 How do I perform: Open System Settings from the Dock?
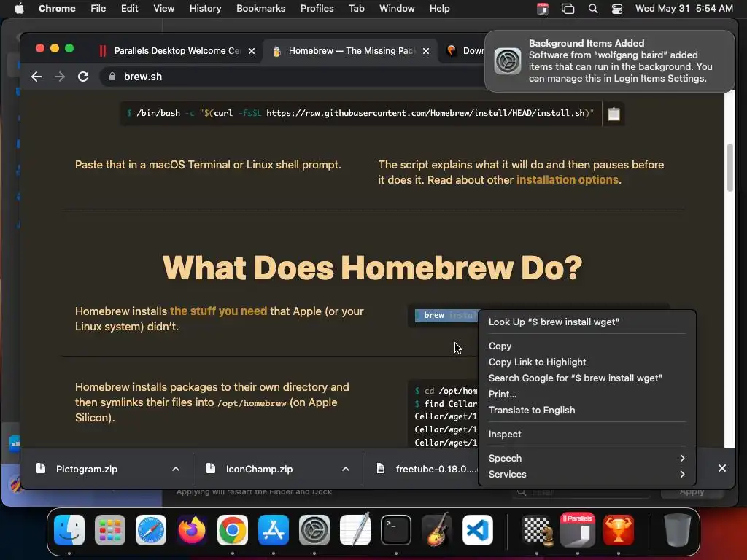(x=314, y=530)
